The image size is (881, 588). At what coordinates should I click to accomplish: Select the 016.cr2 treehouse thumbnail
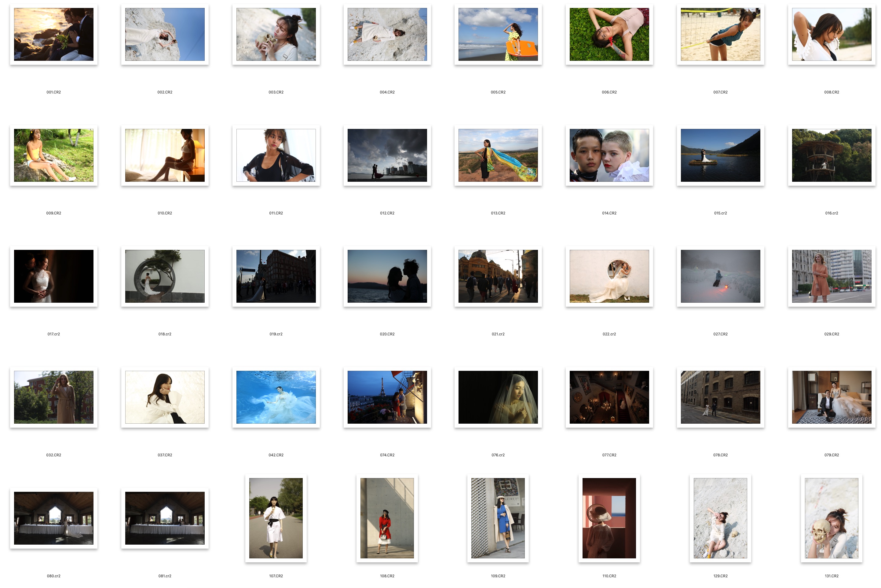click(x=831, y=155)
